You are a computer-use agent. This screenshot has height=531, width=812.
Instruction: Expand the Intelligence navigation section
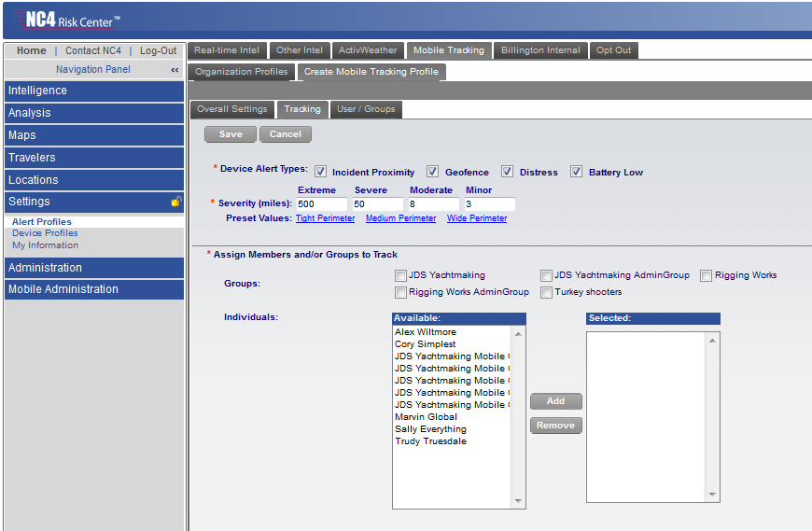click(94, 91)
